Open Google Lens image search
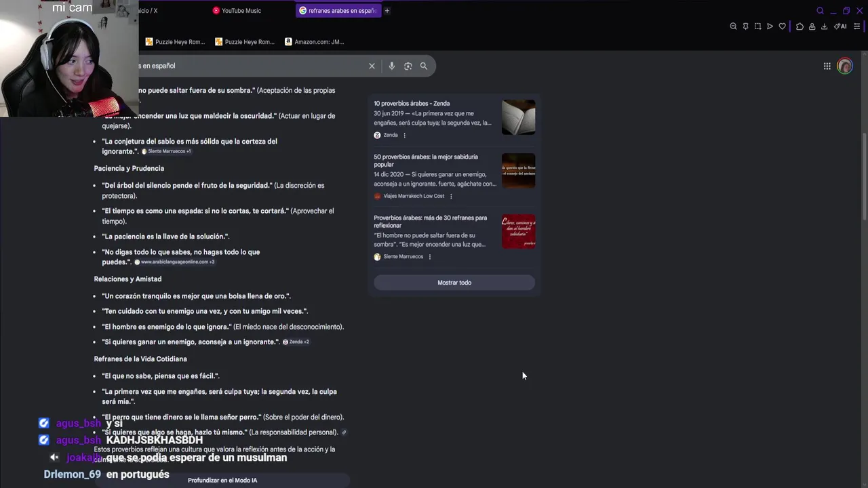Viewport: 868px width, 488px height. (x=408, y=66)
